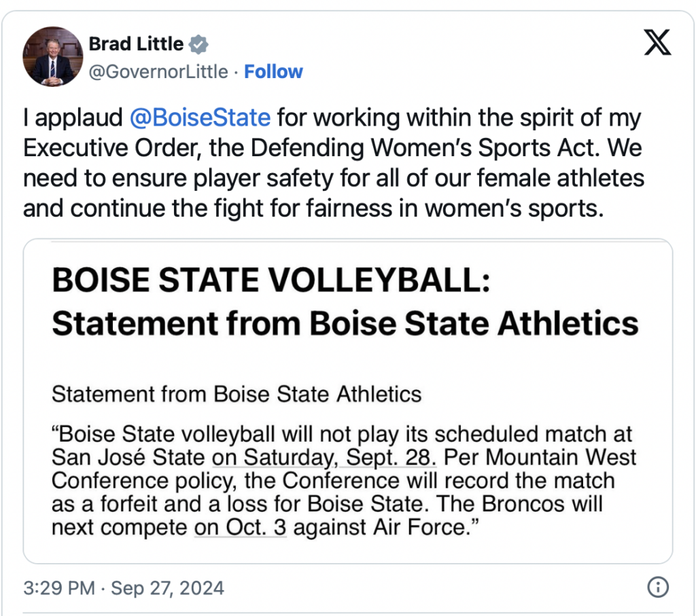Click the X logo in the tweet corner

657,44
